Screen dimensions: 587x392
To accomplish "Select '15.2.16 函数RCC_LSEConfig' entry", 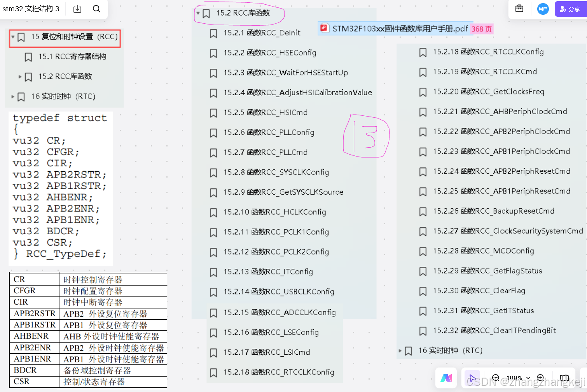I will click(271, 332).
